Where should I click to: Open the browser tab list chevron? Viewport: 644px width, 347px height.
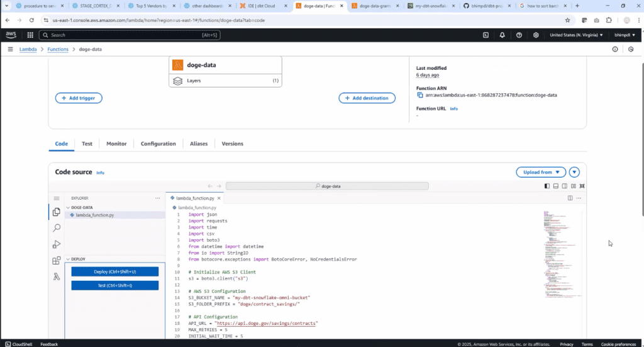pos(6,6)
